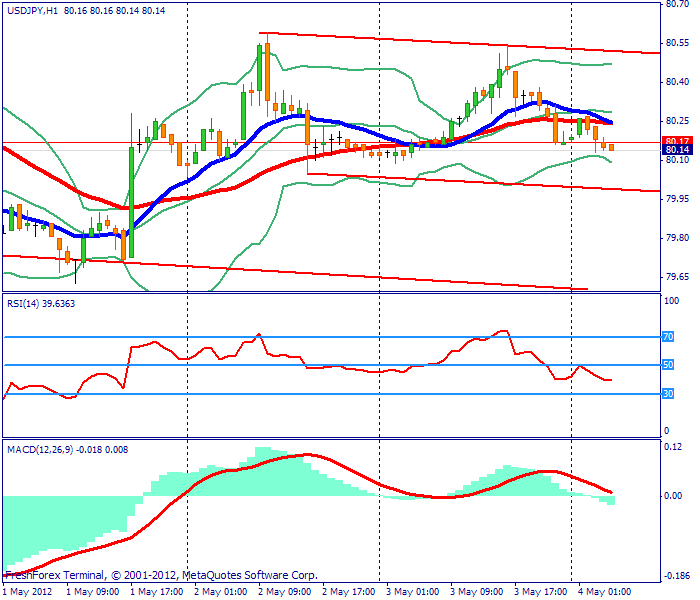The image size is (700, 600).
Task: Click the 2 May 17:00 time label
Action: click(x=349, y=592)
